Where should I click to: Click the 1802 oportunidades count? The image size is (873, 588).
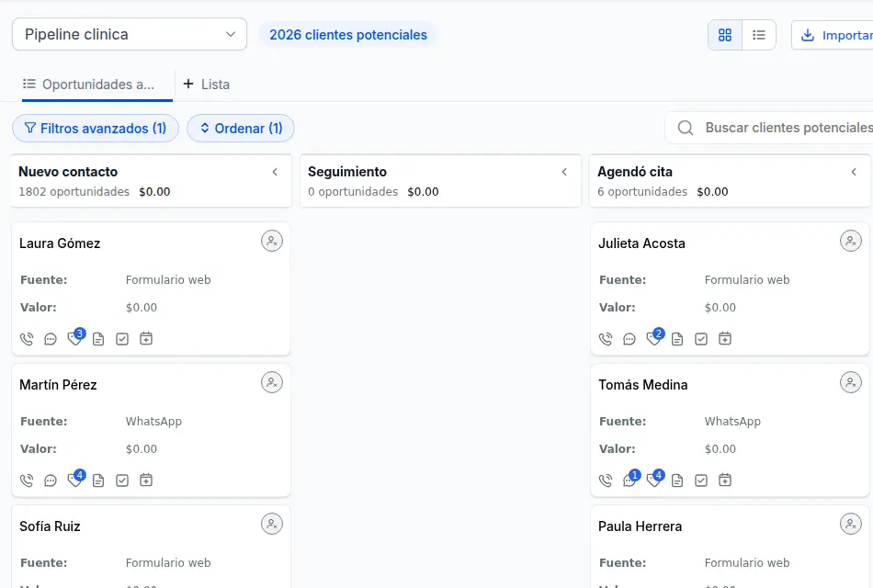coord(74,192)
